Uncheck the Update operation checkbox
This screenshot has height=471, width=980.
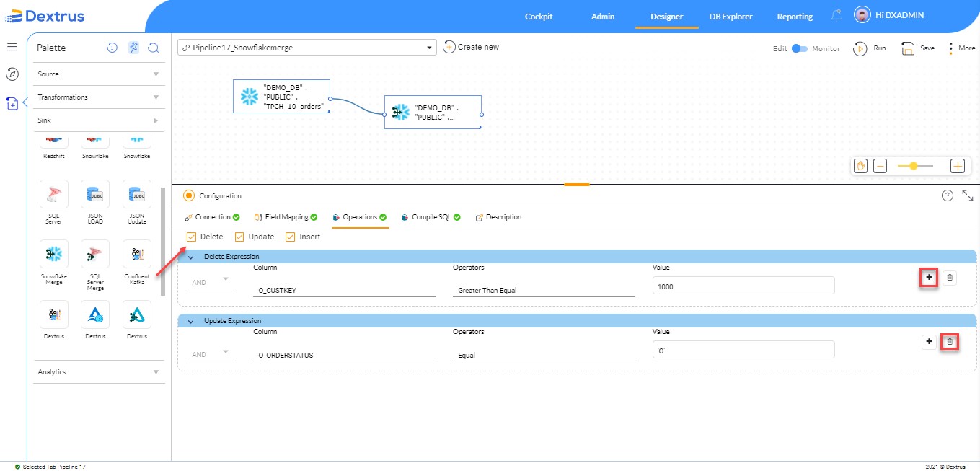pyautogui.click(x=240, y=237)
